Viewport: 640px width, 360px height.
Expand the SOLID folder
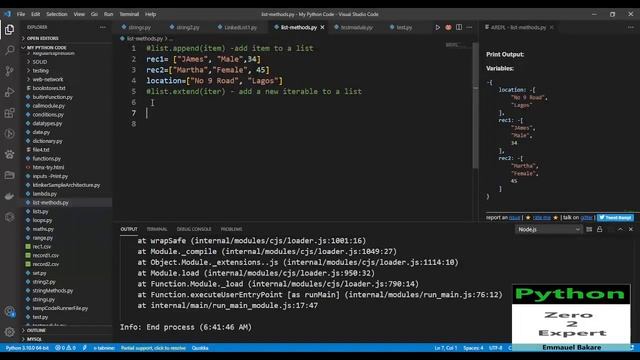pyautogui.click(x=40, y=62)
